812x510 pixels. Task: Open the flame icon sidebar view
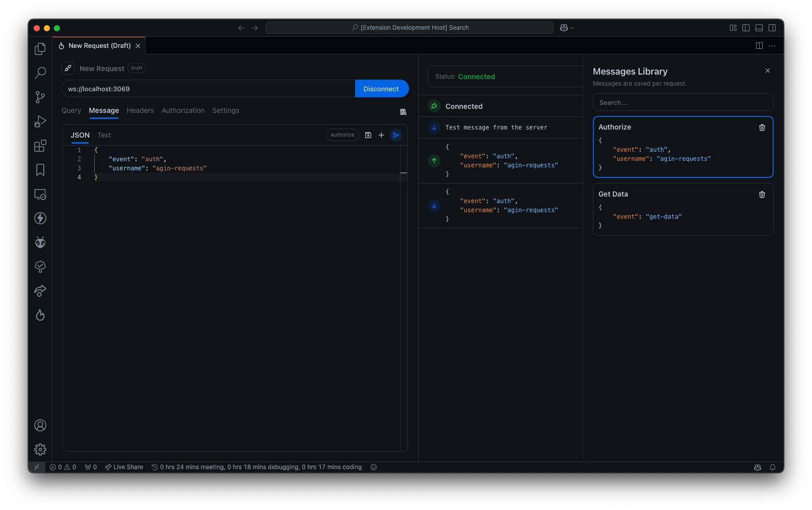click(40, 315)
